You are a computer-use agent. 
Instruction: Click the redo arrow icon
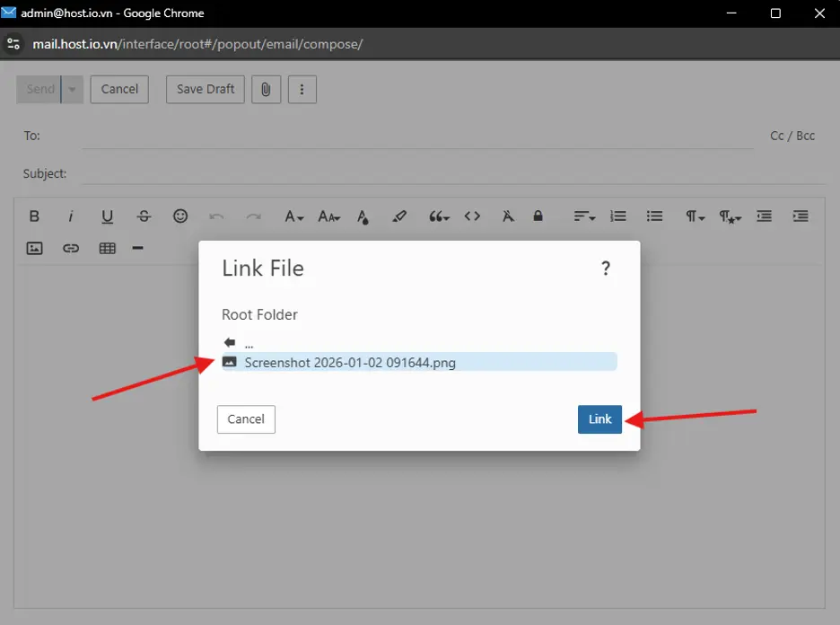coord(253,216)
